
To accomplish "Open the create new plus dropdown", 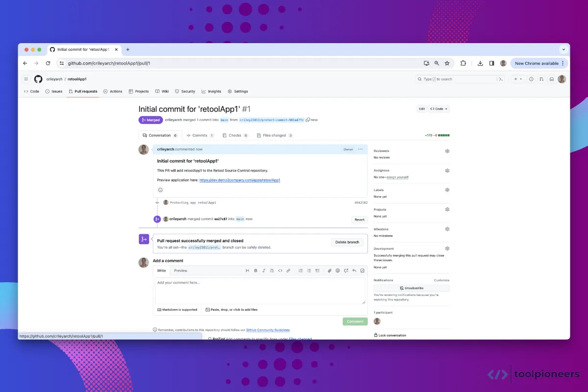I will coord(518,79).
